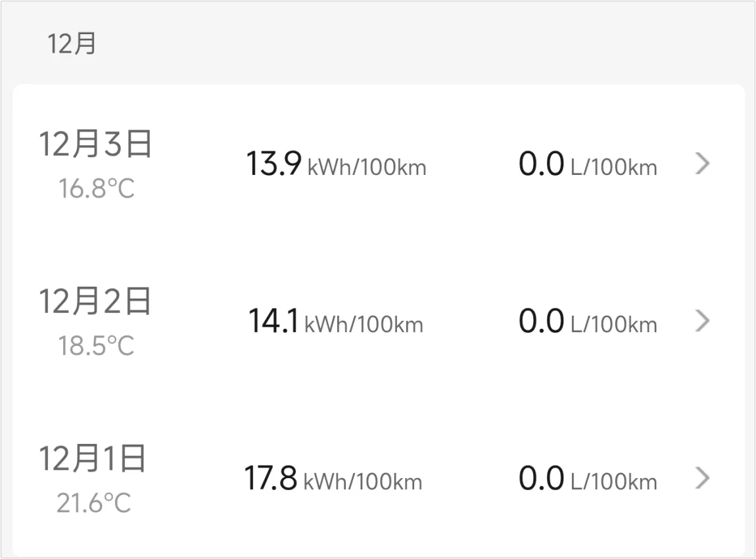Open the 12月3日 date entry
This screenshot has height=559, width=756.
[x=96, y=144]
